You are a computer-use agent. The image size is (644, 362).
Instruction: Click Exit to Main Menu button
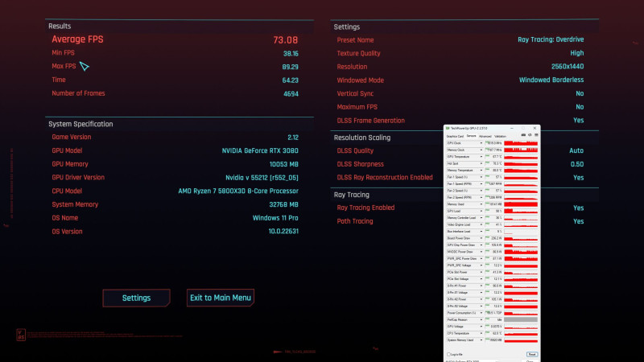coord(221,298)
